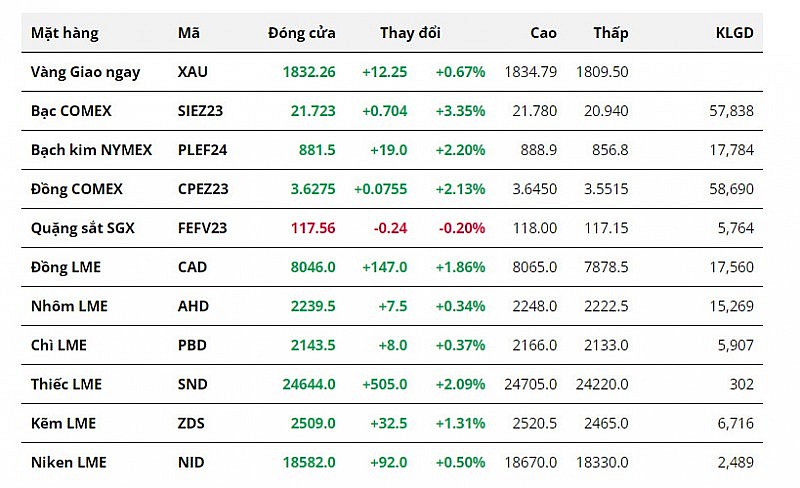
Task: Click the Thấp column header
Action: (x=610, y=33)
